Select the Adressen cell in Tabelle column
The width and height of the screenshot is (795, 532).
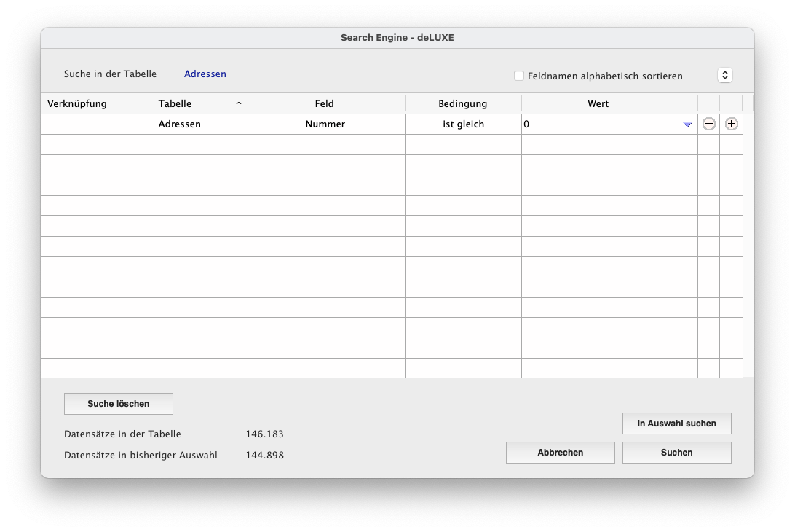coord(179,124)
